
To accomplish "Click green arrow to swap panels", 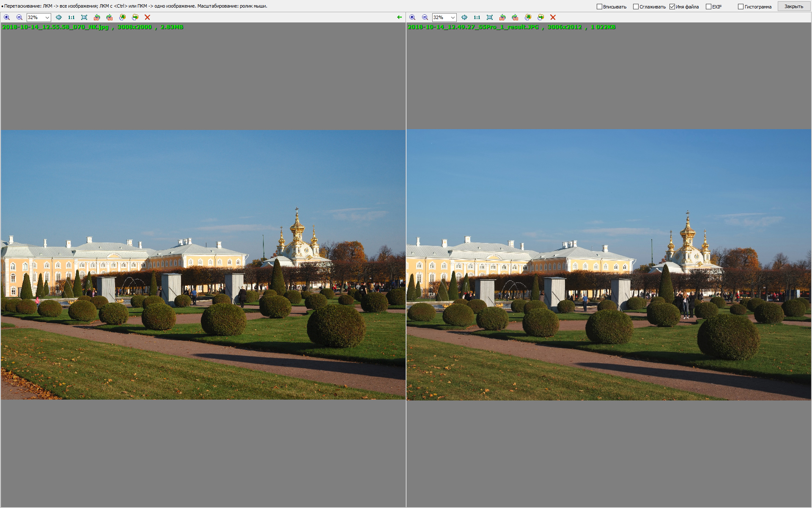I will (399, 17).
